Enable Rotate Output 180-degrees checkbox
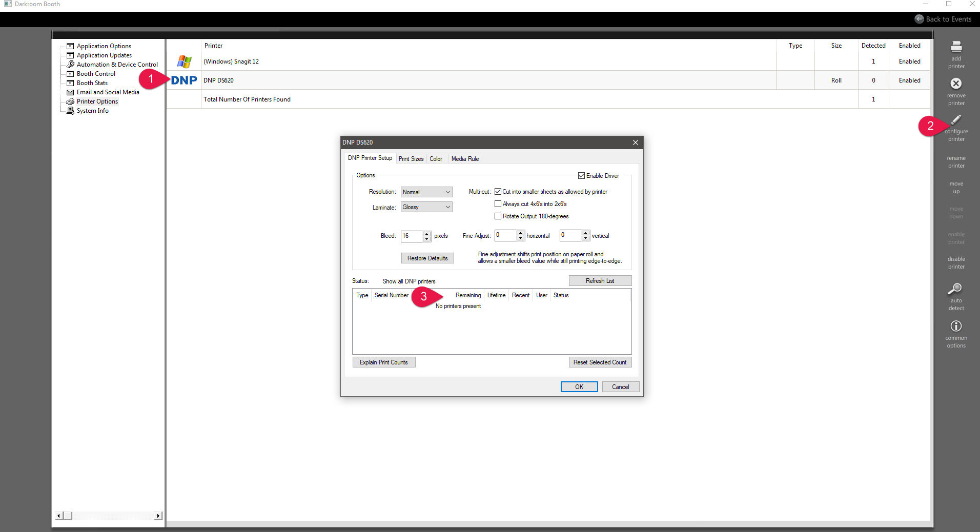Viewport: 980px width, 532px height. click(x=498, y=216)
